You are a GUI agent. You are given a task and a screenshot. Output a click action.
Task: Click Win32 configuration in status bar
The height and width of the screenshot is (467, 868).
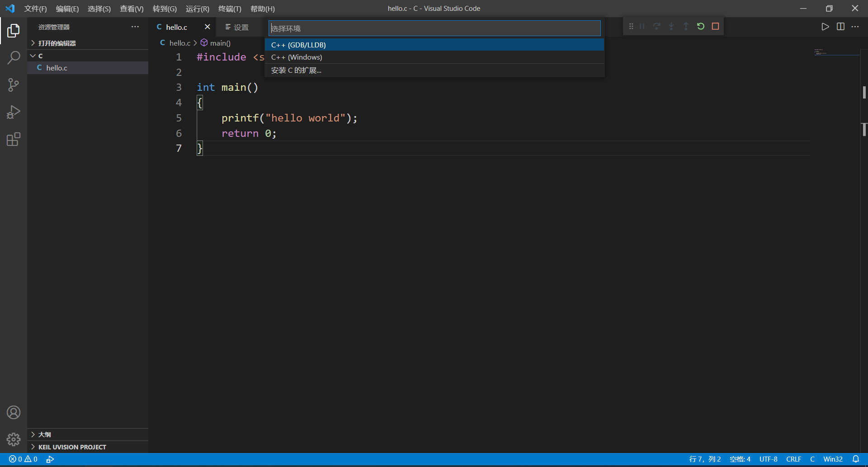[833, 459]
